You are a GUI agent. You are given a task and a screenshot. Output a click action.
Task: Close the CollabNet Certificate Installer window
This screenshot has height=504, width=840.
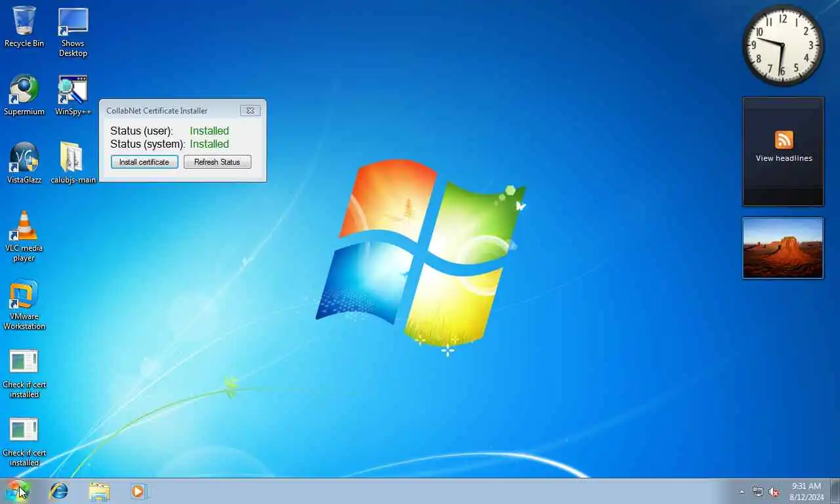tap(250, 111)
